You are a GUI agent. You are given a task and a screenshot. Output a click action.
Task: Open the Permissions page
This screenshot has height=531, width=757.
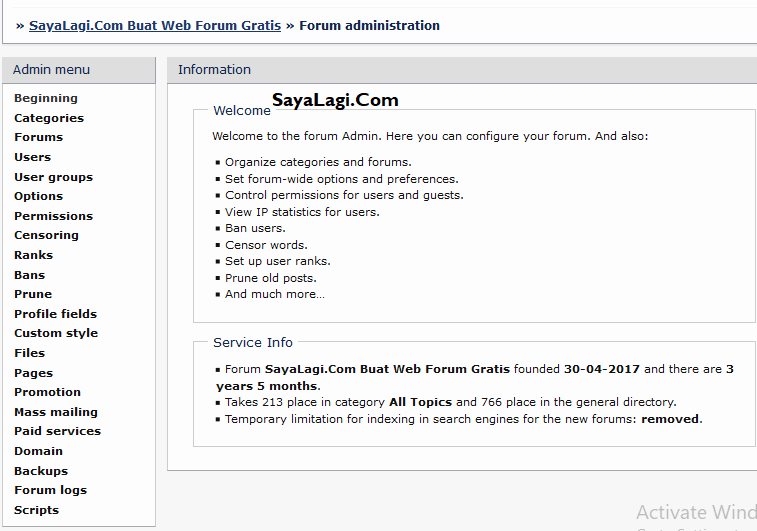click(53, 216)
